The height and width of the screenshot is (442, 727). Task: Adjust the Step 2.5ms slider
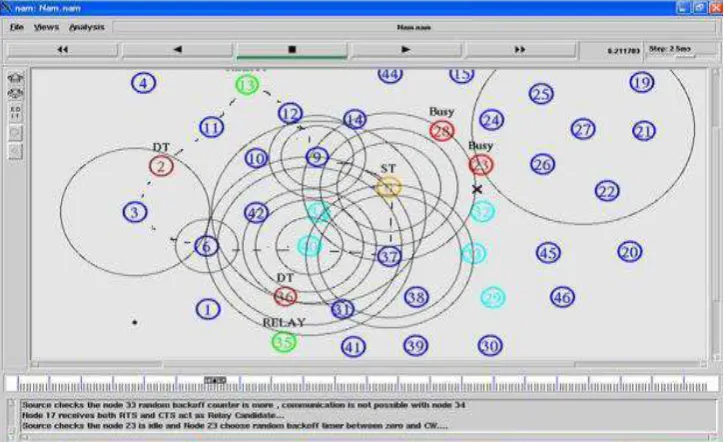tap(684, 57)
